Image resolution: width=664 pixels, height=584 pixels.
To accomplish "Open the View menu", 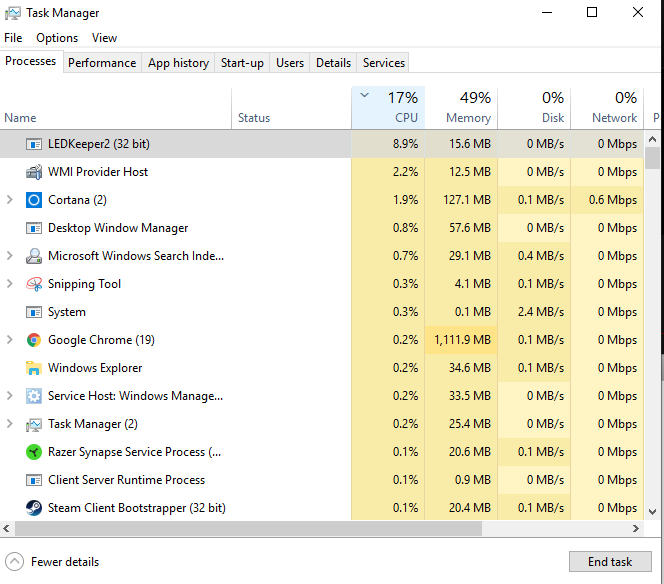I will tap(104, 38).
